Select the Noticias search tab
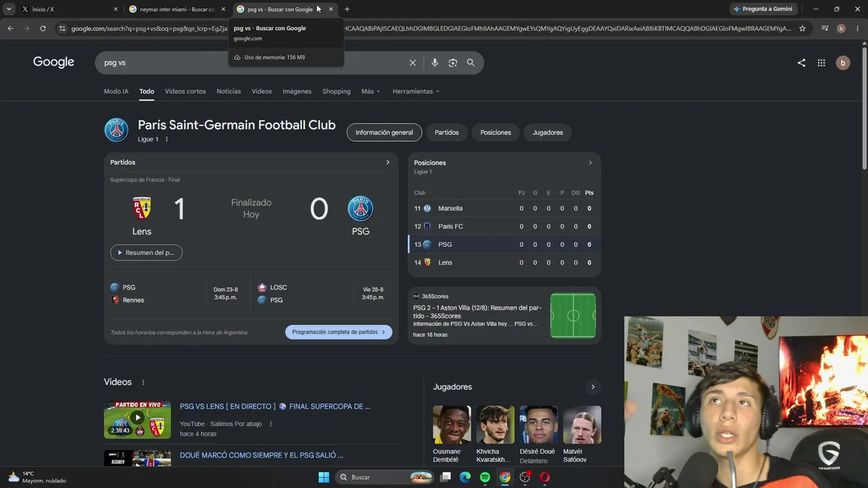The width and height of the screenshot is (868, 488). point(229,91)
